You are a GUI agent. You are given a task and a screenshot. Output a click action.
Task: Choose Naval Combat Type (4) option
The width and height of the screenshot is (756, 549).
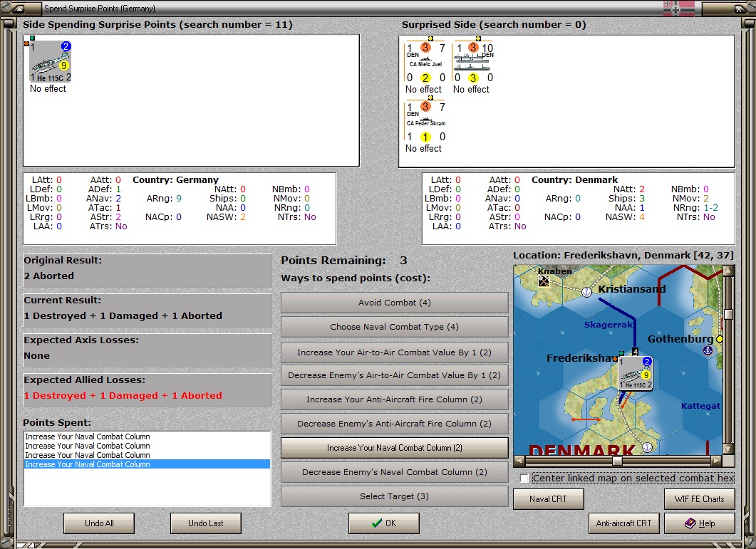[395, 327]
